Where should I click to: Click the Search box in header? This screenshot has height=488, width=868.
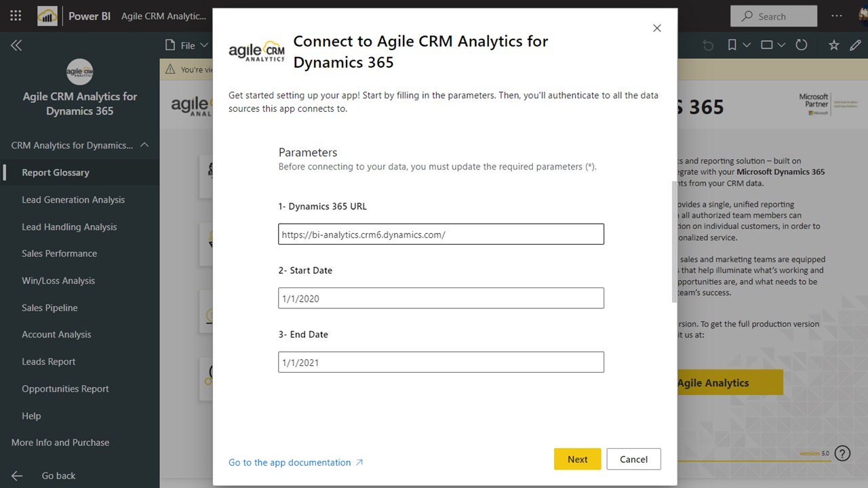(x=774, y=16)
